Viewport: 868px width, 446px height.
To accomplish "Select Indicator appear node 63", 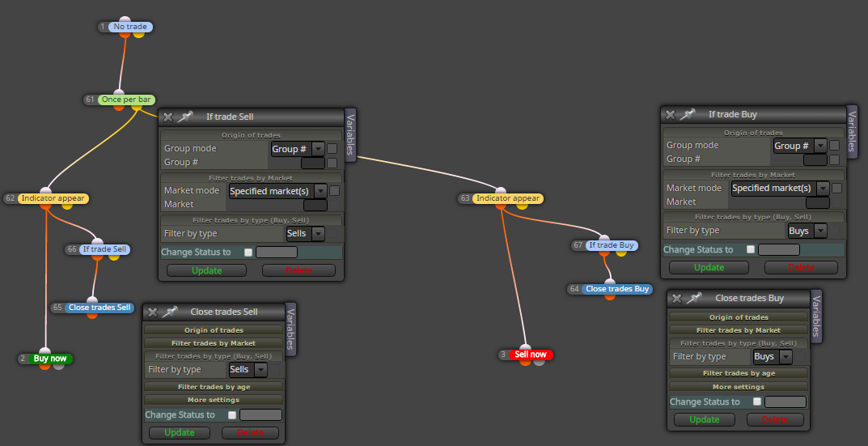I will pyautogui.click(x=508, y=198).
